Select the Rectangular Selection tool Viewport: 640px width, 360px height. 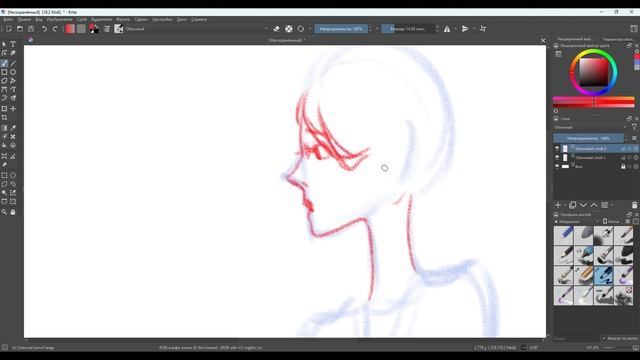(4, 176)
